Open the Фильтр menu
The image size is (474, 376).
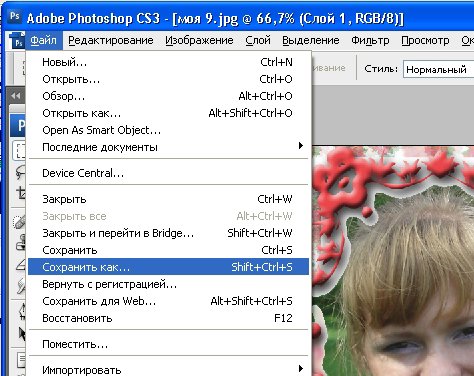coord(370,40)
